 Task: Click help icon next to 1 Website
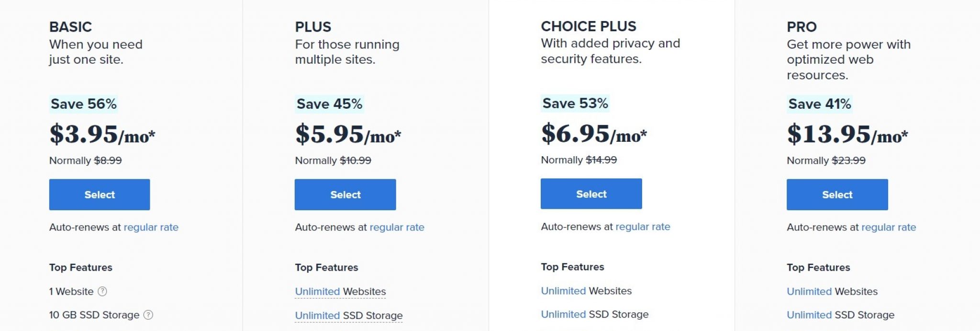102,291
